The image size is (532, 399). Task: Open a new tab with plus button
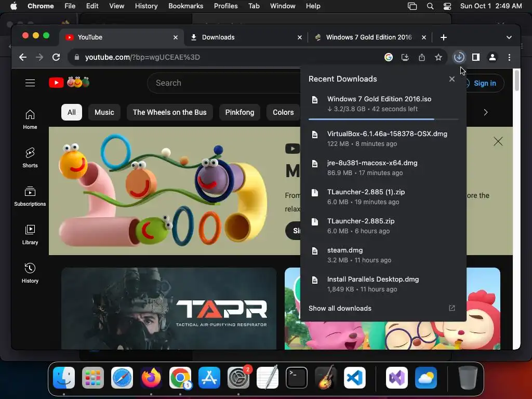point(444,37)
